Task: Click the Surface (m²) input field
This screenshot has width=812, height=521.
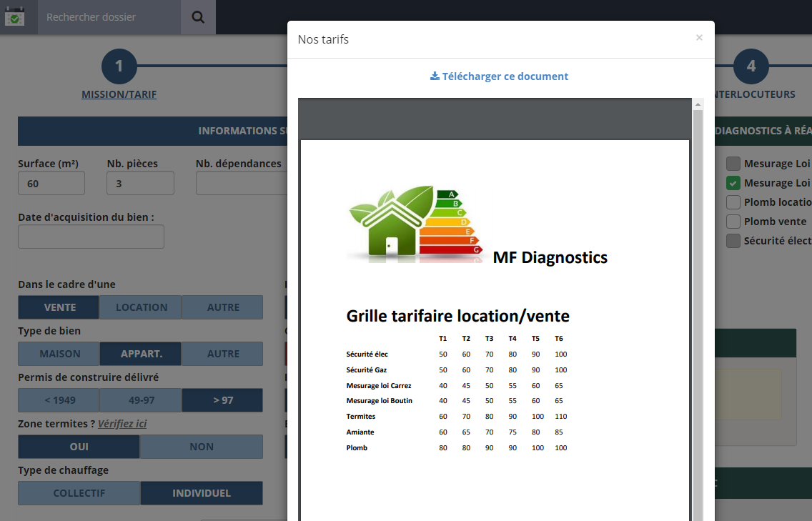Action: coord(51,184)
